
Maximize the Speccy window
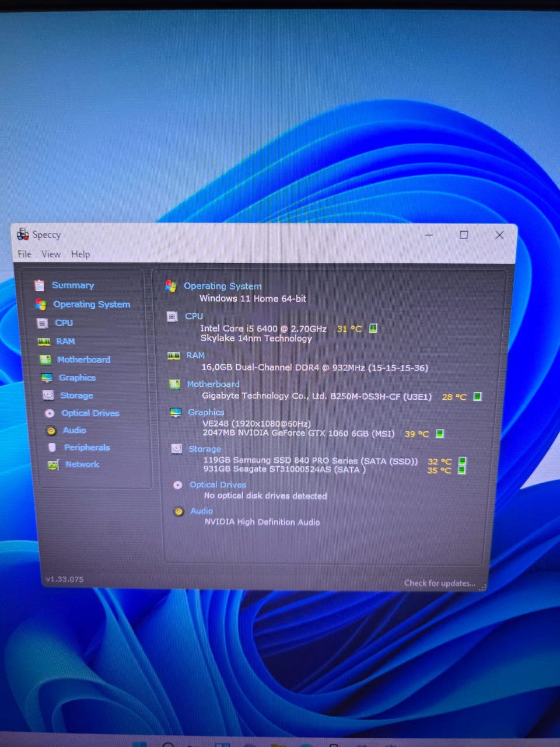click(464, 235)
